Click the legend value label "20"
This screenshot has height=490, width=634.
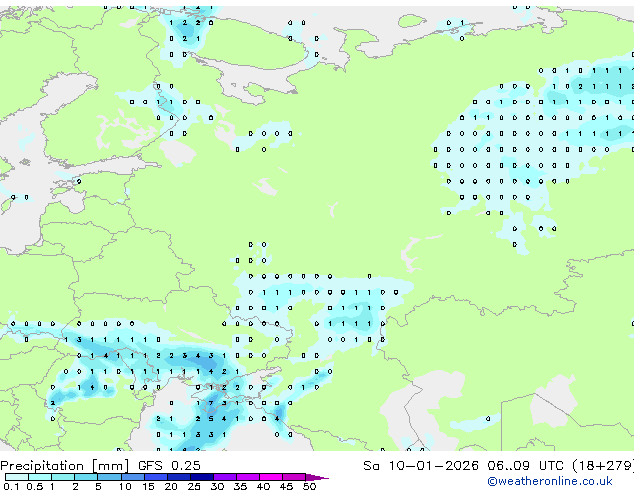tap(171, 486)
